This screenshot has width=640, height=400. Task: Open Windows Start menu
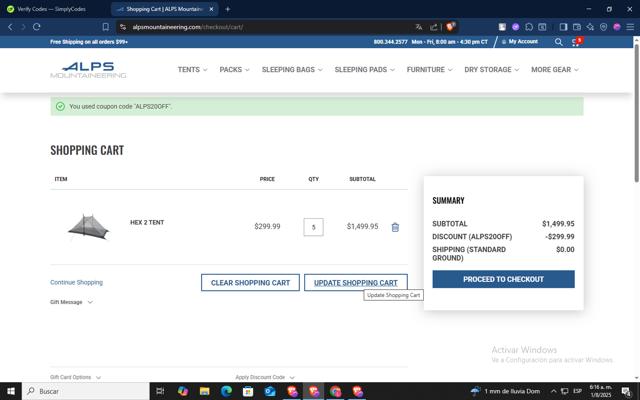[x=11, y=391]
